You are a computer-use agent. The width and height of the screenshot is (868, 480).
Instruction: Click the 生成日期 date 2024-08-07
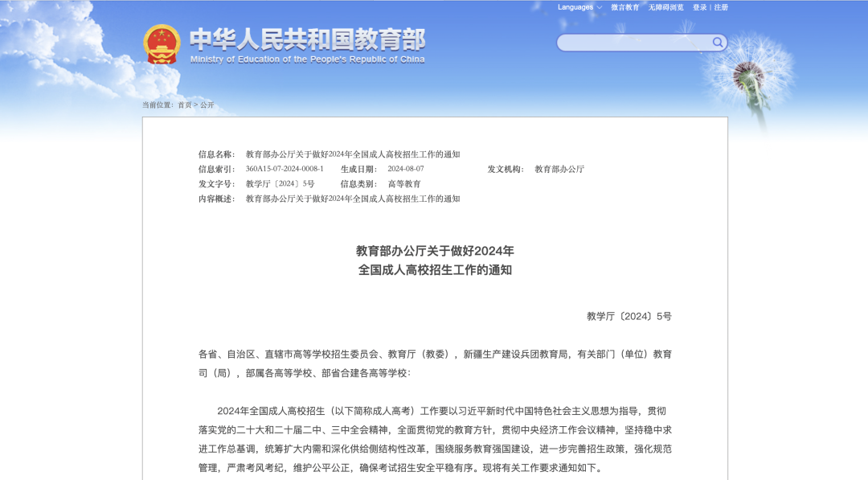point(406,170)
